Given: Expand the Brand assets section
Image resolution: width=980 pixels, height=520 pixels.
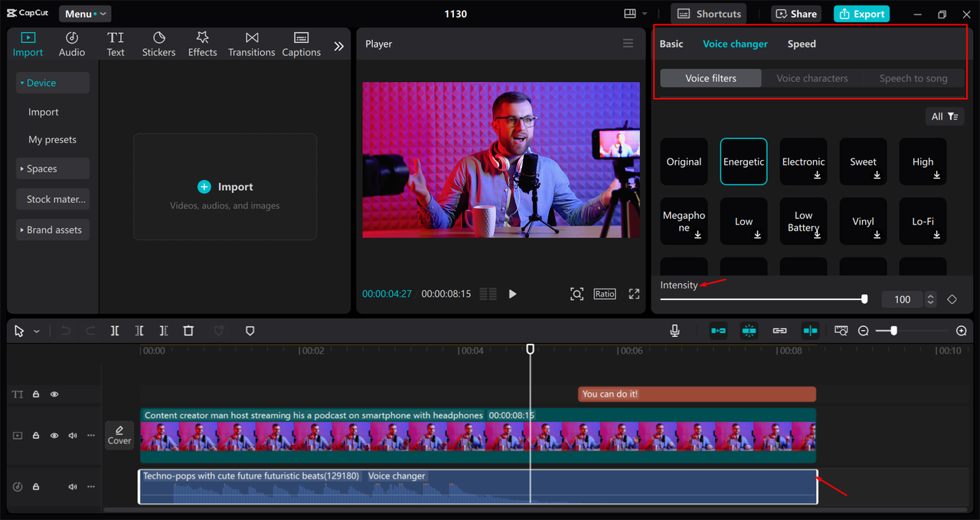Looking at the screenshot, I should 53,230.
